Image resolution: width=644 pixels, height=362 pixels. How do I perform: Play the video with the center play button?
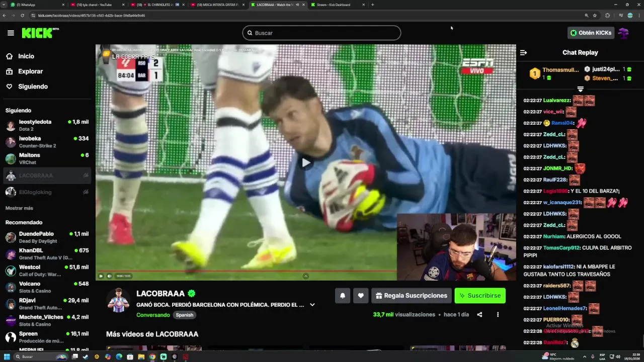coord(306,162)
